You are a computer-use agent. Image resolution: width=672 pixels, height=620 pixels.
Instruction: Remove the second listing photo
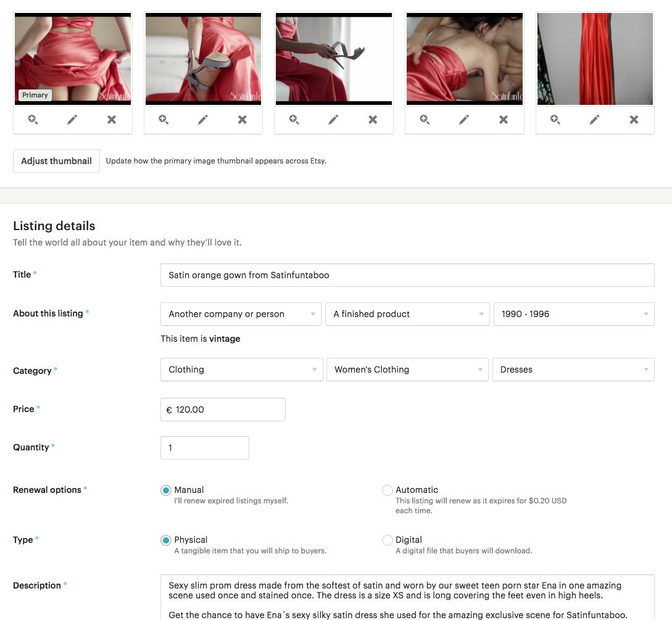243,120
